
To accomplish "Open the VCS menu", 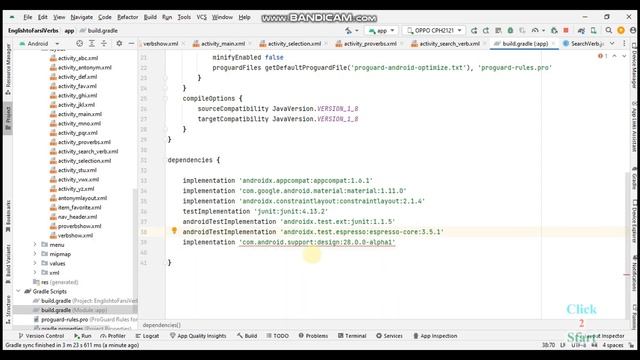I will [201, 17].
